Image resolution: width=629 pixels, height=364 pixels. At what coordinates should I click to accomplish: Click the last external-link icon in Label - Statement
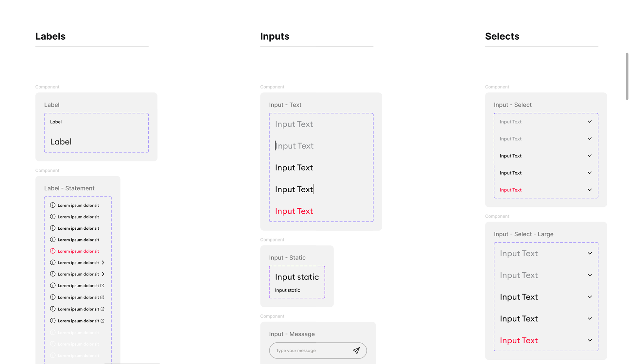tap(103, 321)
